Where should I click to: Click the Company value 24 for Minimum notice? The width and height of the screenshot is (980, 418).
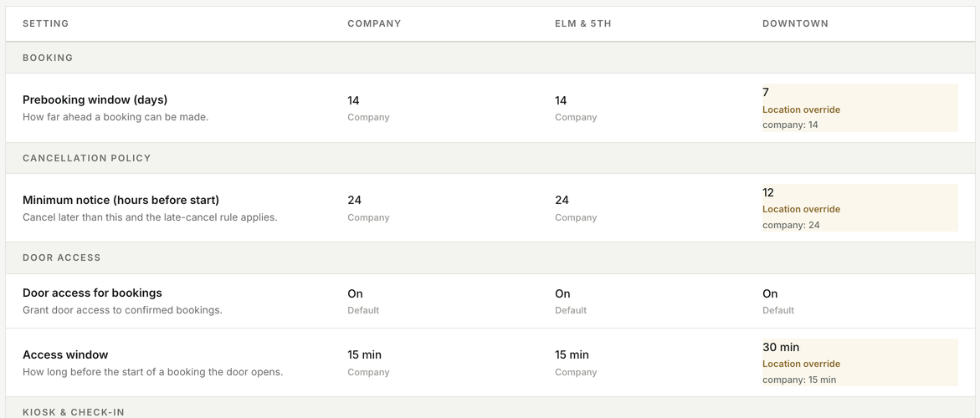pos(354,201)
